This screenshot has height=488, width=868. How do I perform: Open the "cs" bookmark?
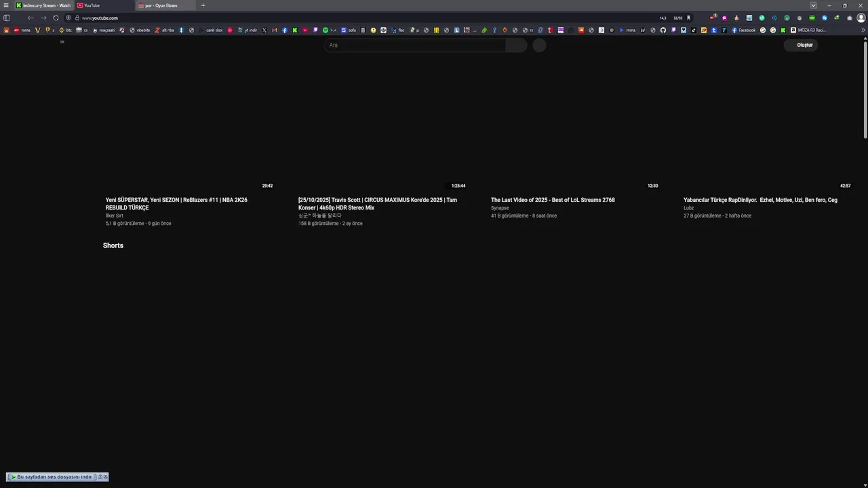tap(82, 30)
